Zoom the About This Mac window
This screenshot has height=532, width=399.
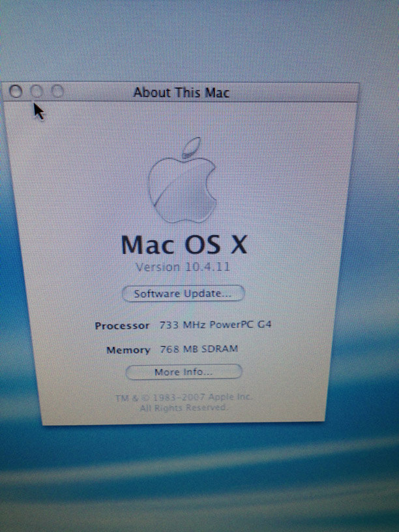[x=57, y=91]
